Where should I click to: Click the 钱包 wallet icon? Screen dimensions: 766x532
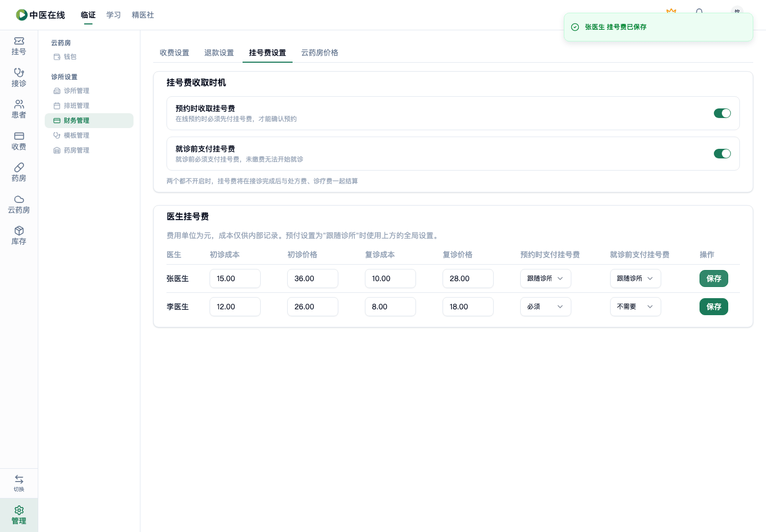(57, 57)
